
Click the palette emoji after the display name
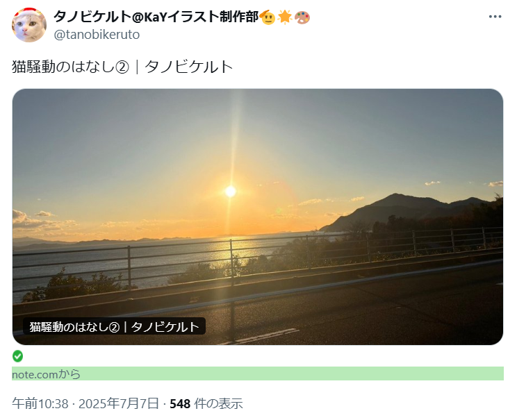tap(302, 17)
